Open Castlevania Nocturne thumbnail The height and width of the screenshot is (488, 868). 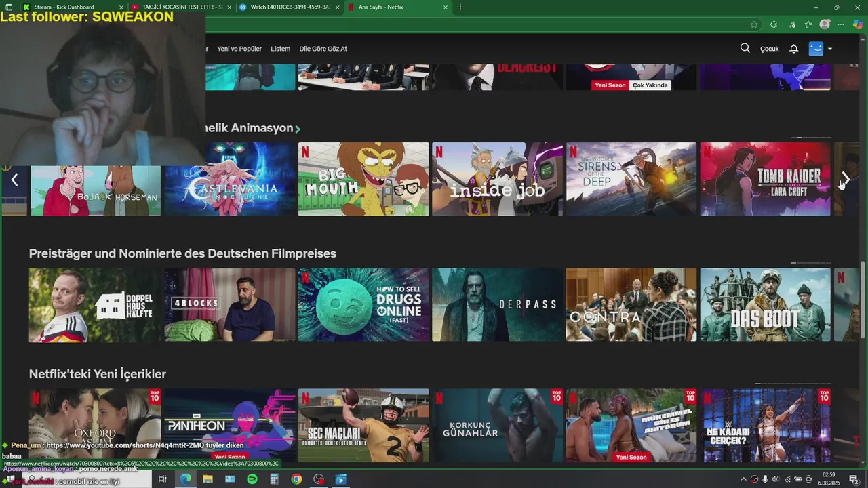(x=230, y=180)
